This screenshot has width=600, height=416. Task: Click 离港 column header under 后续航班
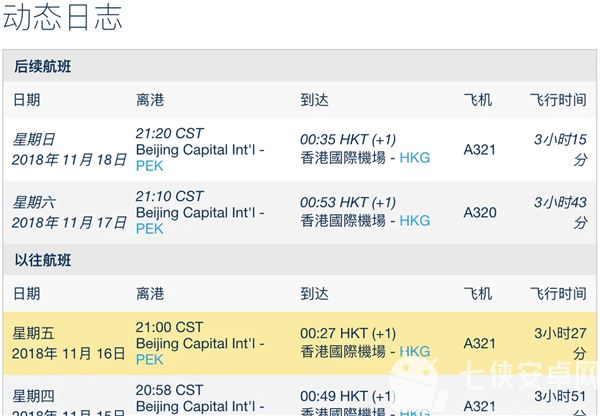[150, 100]
